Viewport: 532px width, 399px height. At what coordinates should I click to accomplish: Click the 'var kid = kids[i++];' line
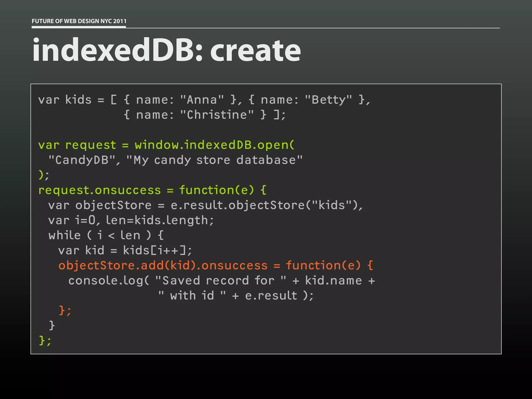coord(125,250)
